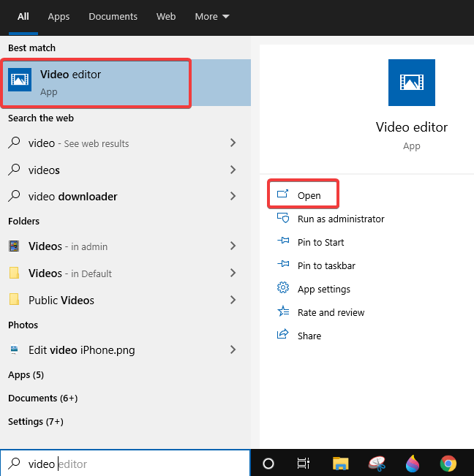
Task: Select 'Videos - in admin' folder row
Action: point(125,246)
